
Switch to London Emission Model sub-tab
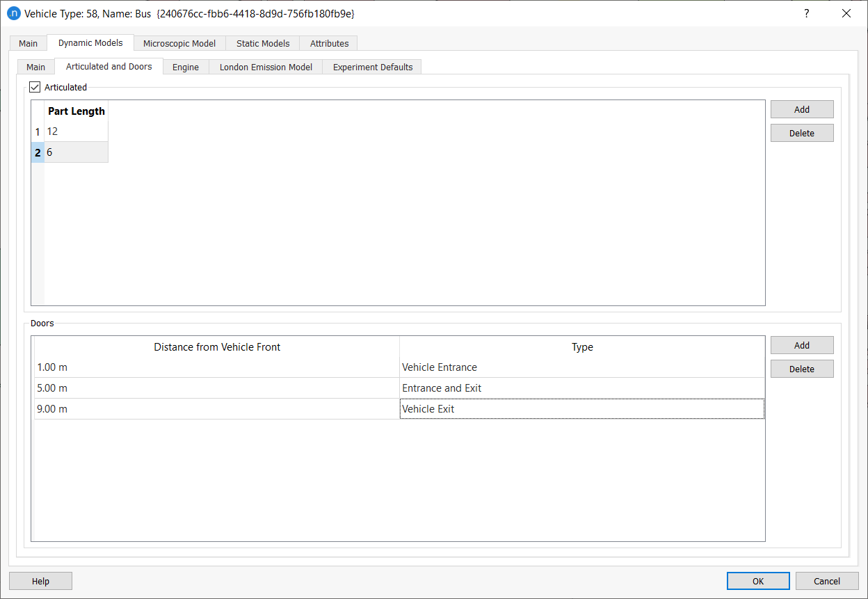266,67
